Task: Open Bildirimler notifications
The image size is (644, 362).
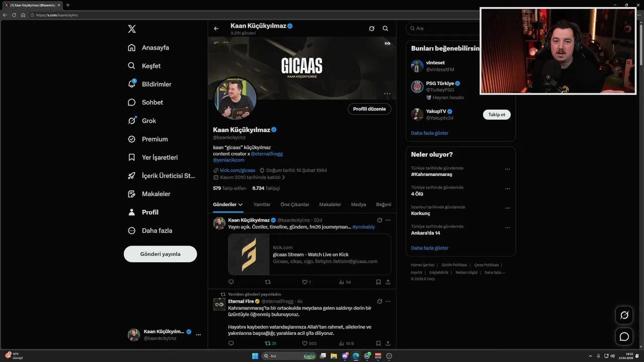Action: (x=149, y=84)
